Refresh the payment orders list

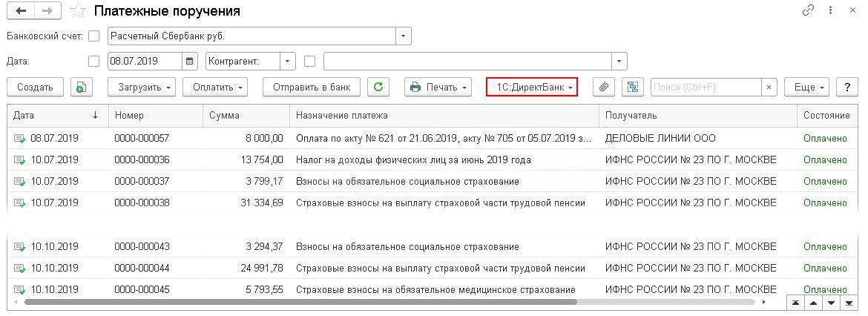point(378,87)
